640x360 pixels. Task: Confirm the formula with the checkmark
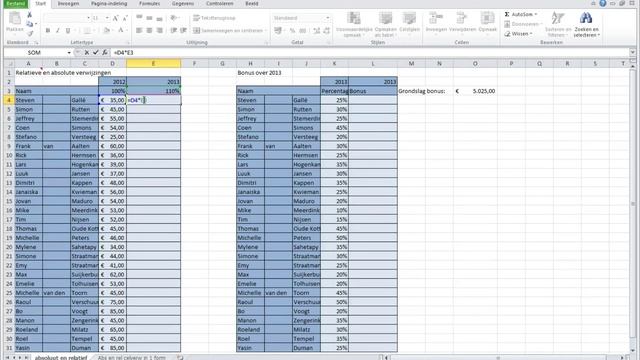pyautogui.click(x=96, y=53)
